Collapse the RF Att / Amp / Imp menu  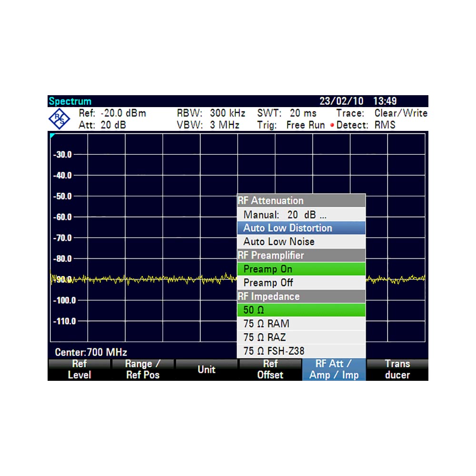pyautogui.click(x=334, y=370)
